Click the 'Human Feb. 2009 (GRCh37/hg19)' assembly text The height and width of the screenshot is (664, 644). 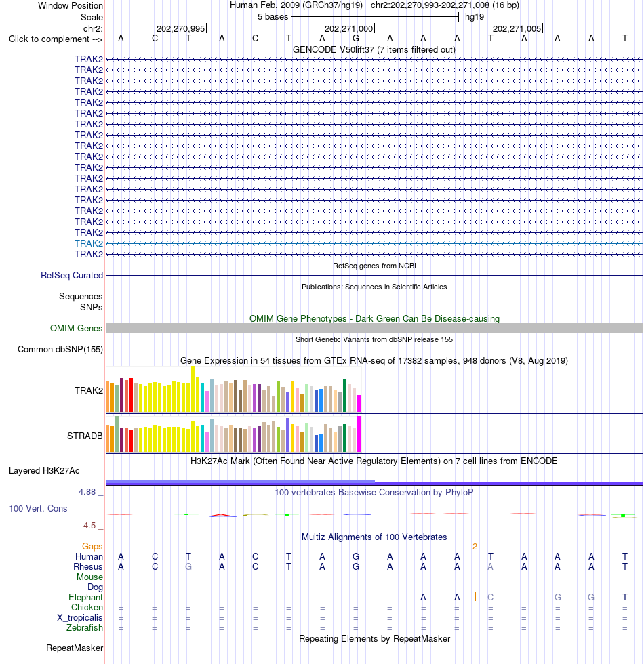click(296, 5)
